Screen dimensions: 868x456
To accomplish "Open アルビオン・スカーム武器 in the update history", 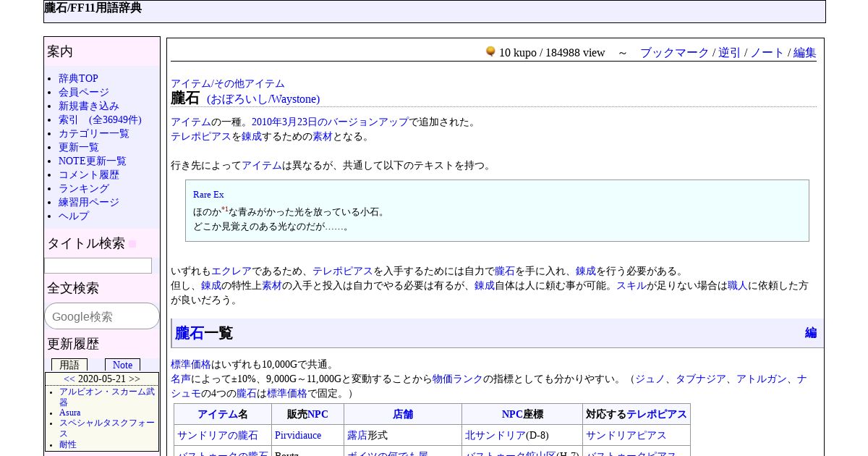I will [x=107, y=397].
